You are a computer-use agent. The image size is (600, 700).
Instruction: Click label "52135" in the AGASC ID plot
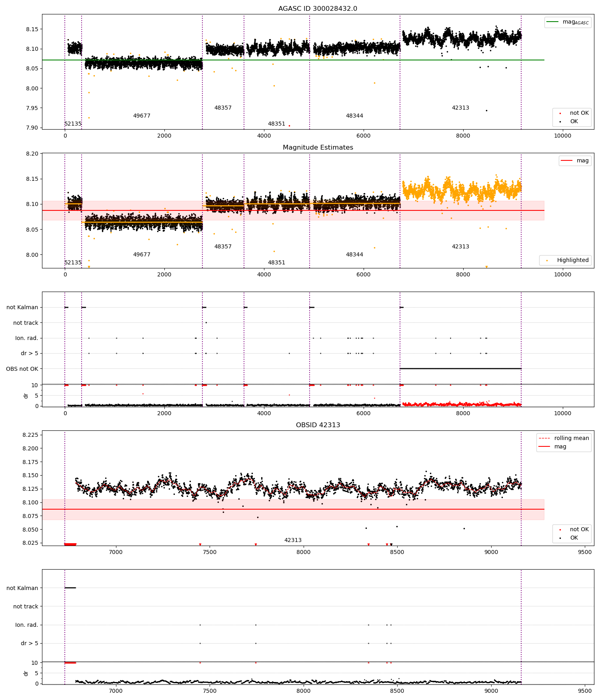(73, 124)
